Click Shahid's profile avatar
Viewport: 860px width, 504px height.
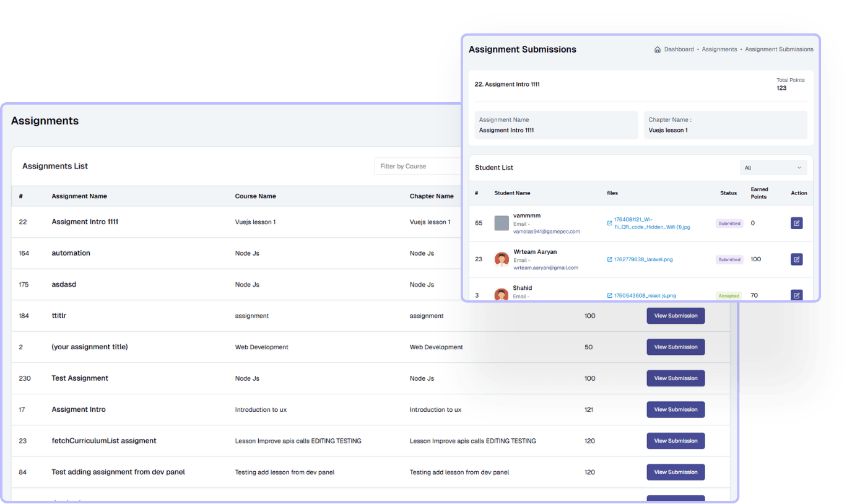point(502,294)
